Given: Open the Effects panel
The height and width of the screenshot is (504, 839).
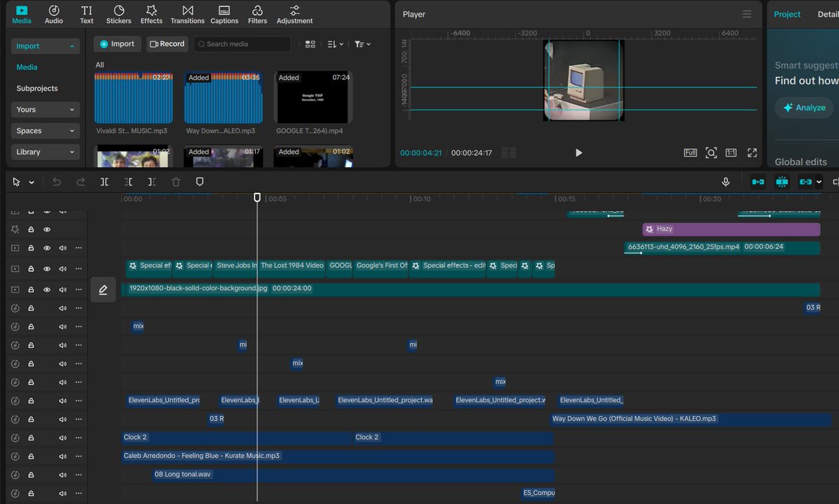Looking at the screenshot, I should pos(151,14).
